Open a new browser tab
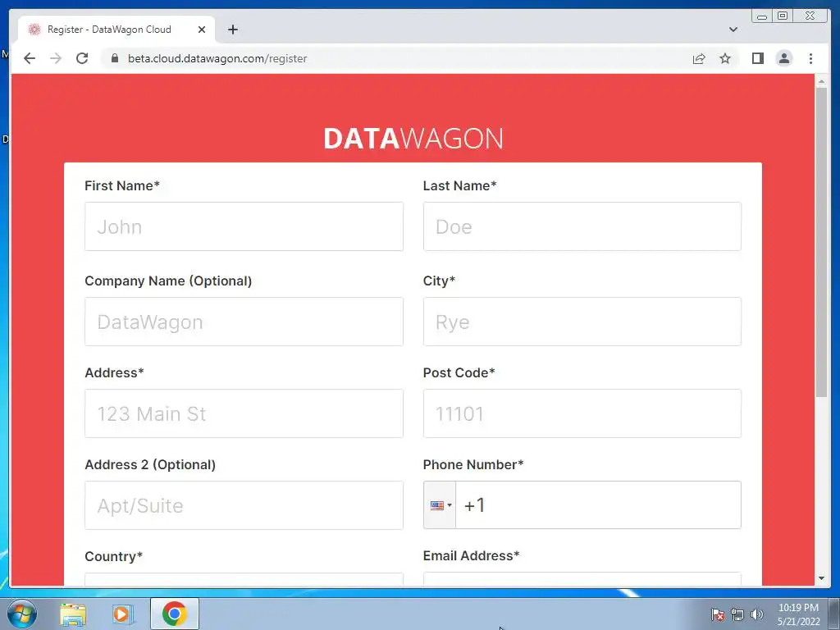 click(x=232, y=30)
